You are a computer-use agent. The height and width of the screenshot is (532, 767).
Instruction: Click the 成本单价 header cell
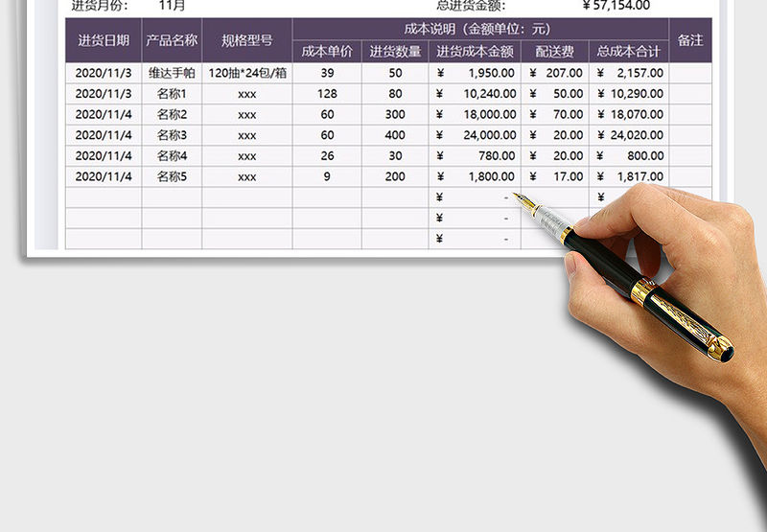(x=327, y=52)
